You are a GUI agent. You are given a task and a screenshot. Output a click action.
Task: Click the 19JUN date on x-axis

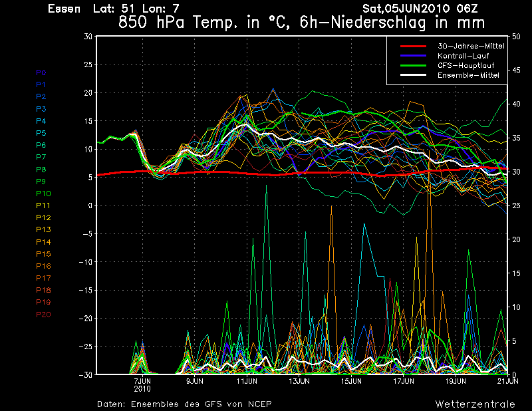[x=456, y=381]
